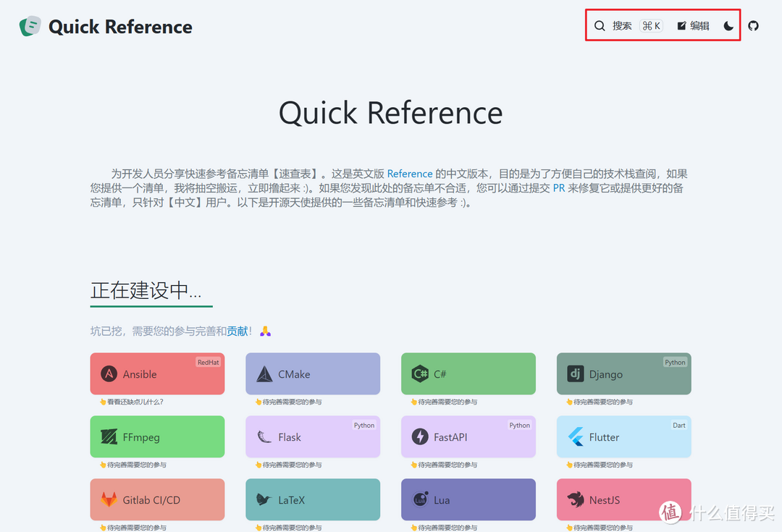Click the Python tag on Django

coord(675,363)
